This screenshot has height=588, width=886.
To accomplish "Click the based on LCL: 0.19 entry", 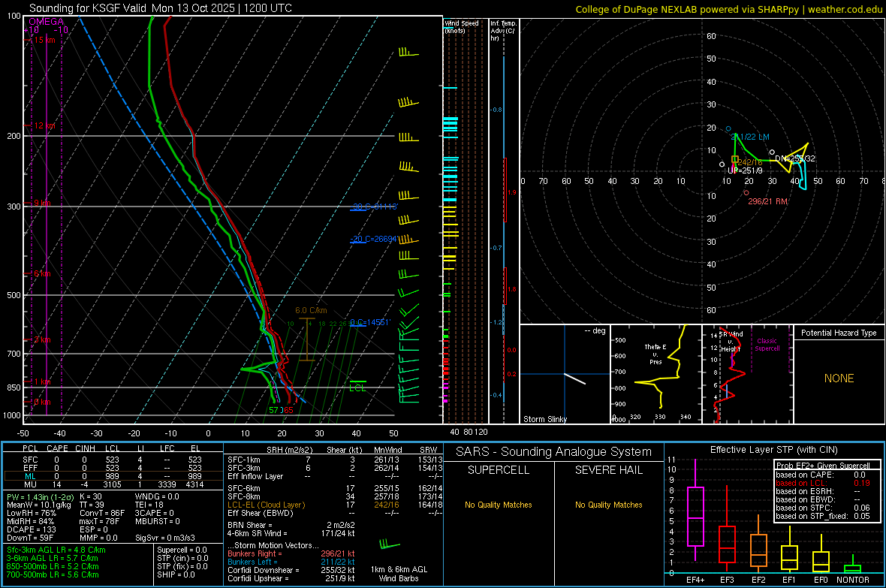I will pyautogui.click(x=823, y=483).
